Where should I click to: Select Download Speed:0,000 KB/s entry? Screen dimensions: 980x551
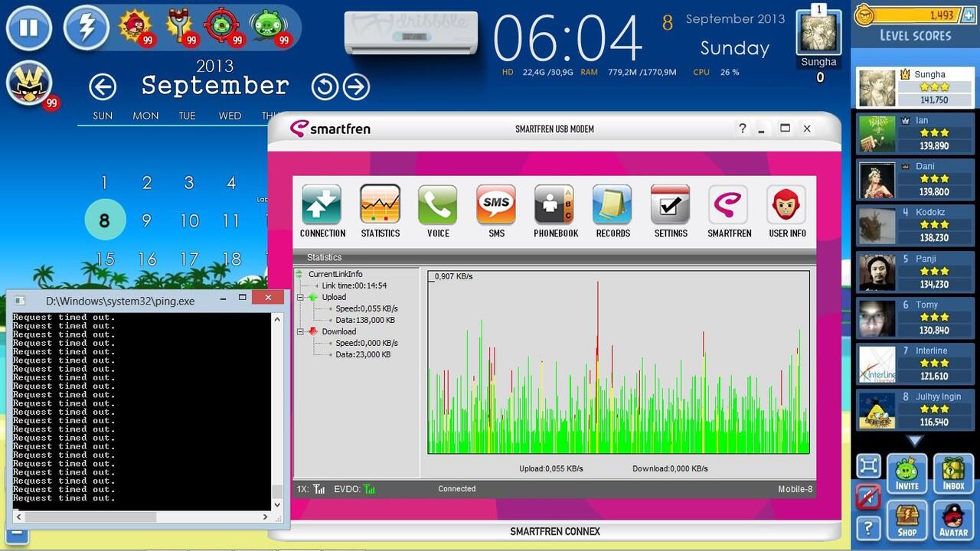coord(367,343)
